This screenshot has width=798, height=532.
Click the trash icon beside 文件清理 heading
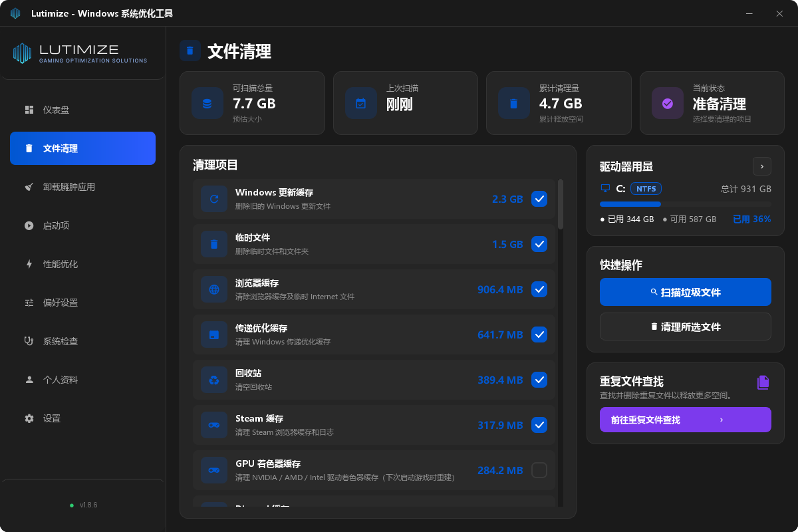[x=190, y=51]
